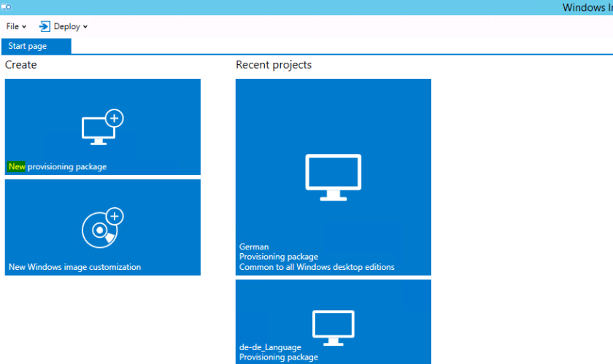Click the plus badge on the provisioning package icon

coord(115,117)
